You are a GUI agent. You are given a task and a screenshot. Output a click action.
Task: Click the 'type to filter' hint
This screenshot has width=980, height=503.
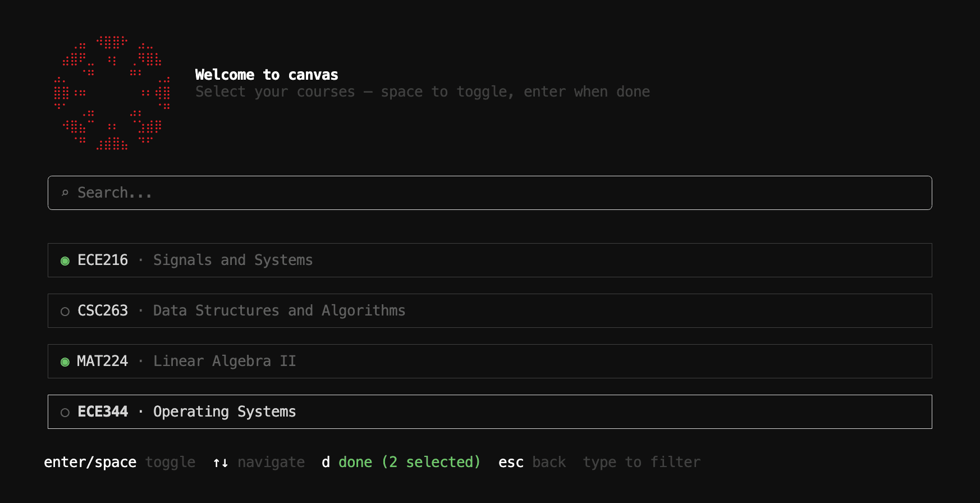coord(642,462)
